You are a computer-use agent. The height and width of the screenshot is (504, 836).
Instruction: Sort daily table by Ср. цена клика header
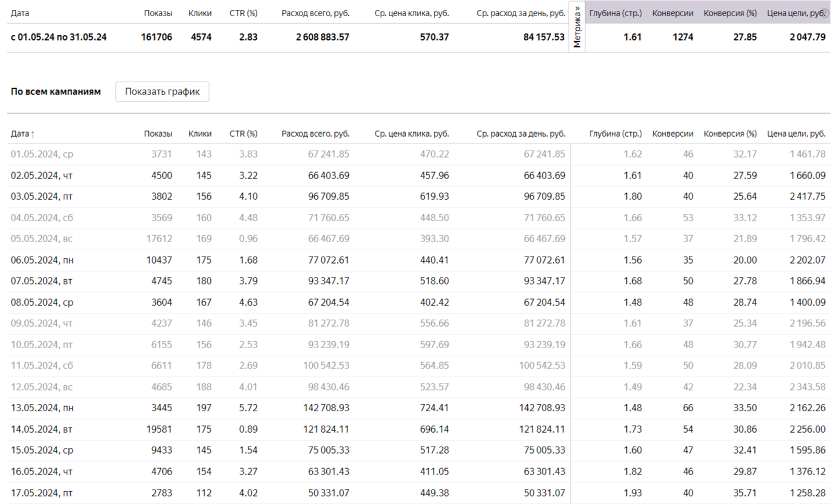coord(411,133)
